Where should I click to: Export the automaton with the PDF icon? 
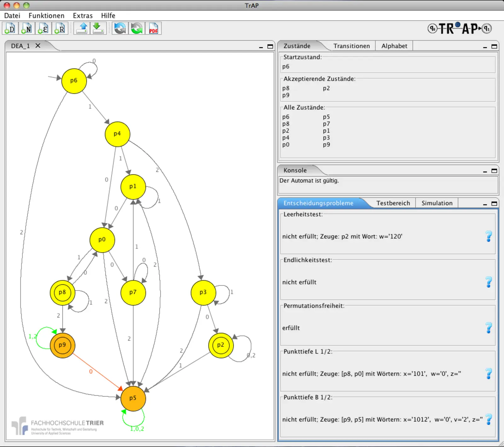coord(153,29)
